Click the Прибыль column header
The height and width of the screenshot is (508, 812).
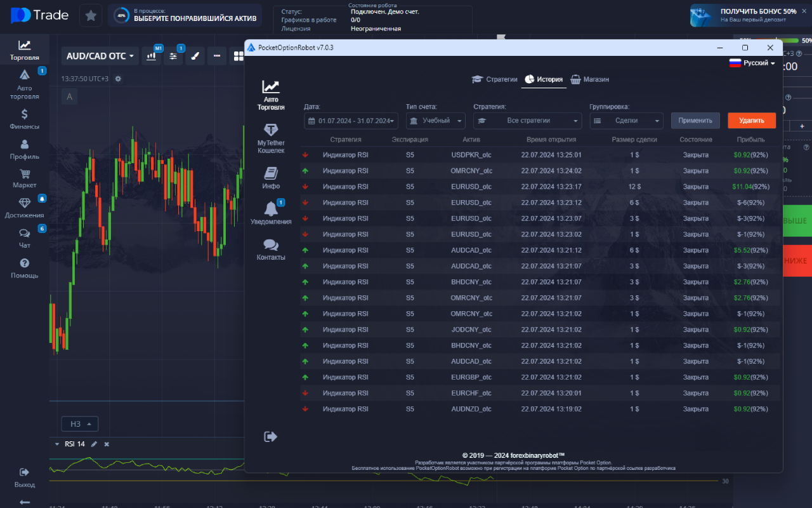(751, 140)
